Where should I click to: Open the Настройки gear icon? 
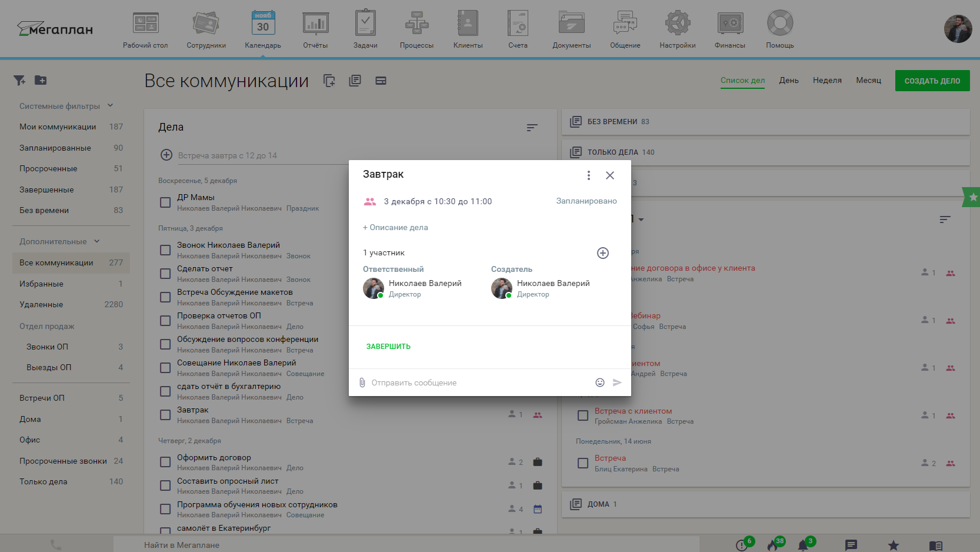click(x=678, y=24)
